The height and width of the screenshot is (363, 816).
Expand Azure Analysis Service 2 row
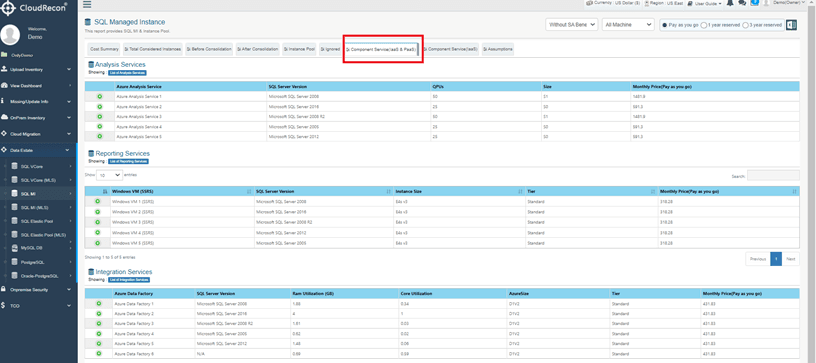coord(99,107)
